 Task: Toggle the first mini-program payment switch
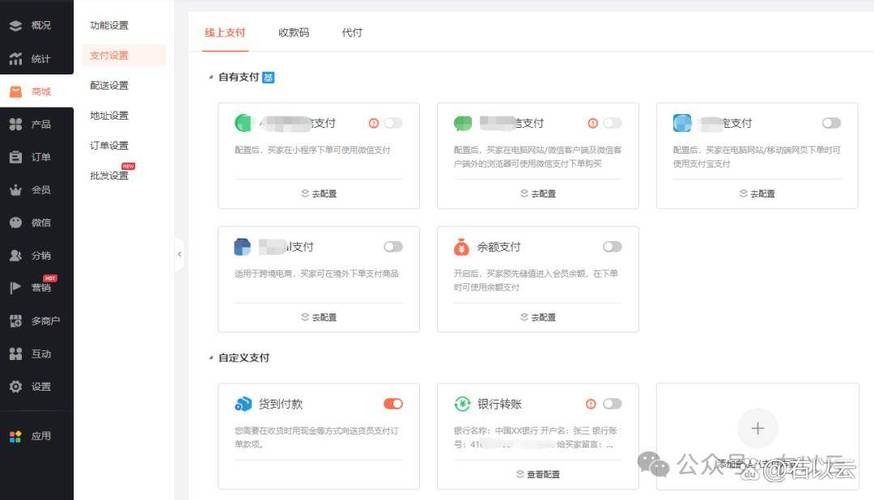pyautogui.click(x=393, y=123)
